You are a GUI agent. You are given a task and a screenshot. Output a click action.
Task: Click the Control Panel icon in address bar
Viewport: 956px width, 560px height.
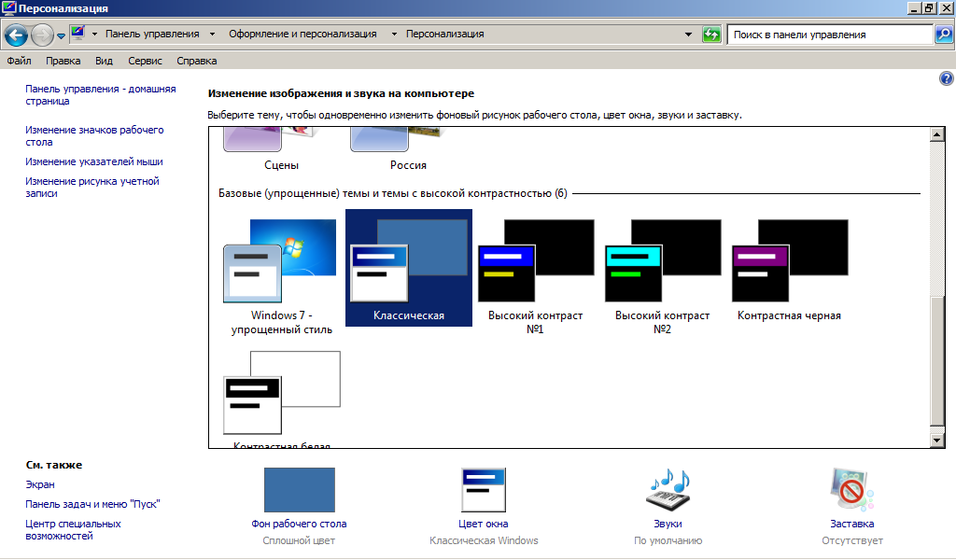[78, 34]
